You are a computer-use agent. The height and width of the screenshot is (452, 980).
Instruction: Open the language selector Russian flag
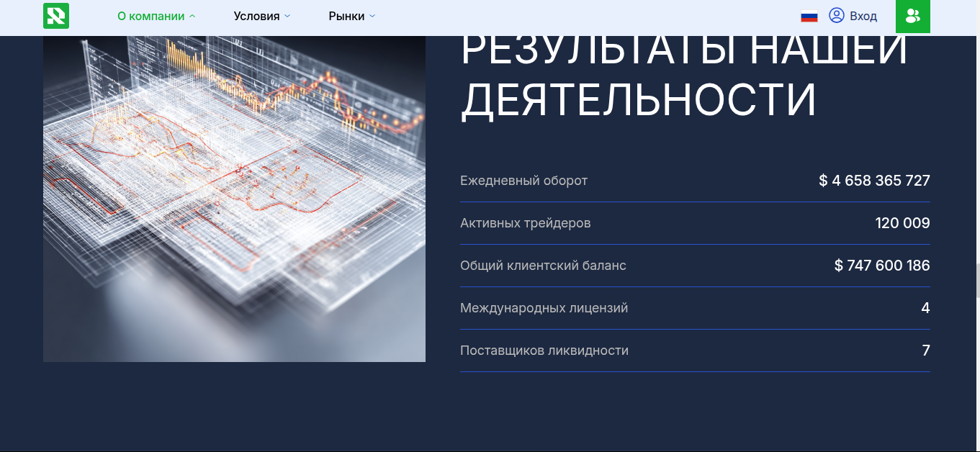[809, 17]
